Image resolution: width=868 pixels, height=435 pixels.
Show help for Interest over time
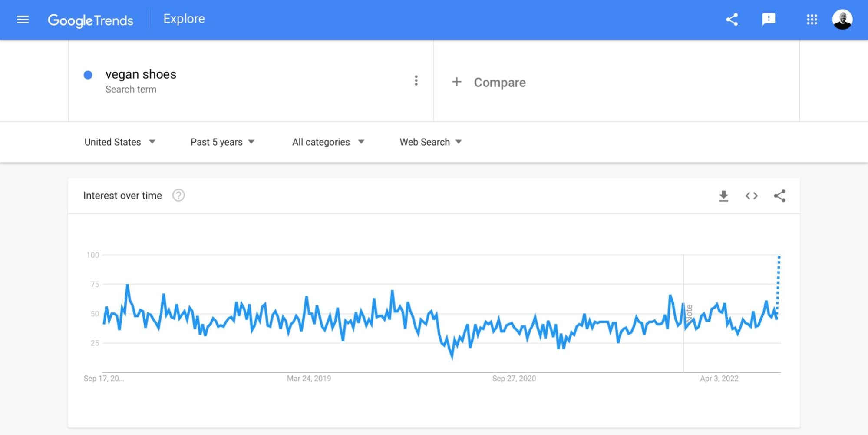pos(178,196)
